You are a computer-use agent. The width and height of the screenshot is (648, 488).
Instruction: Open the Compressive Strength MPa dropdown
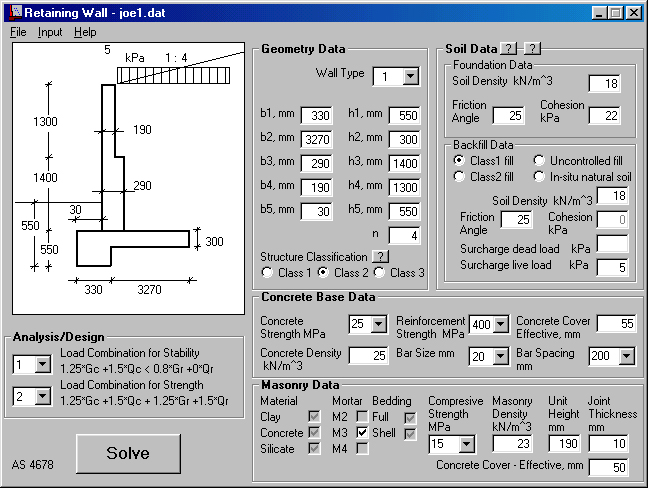[x=467, y=444]
